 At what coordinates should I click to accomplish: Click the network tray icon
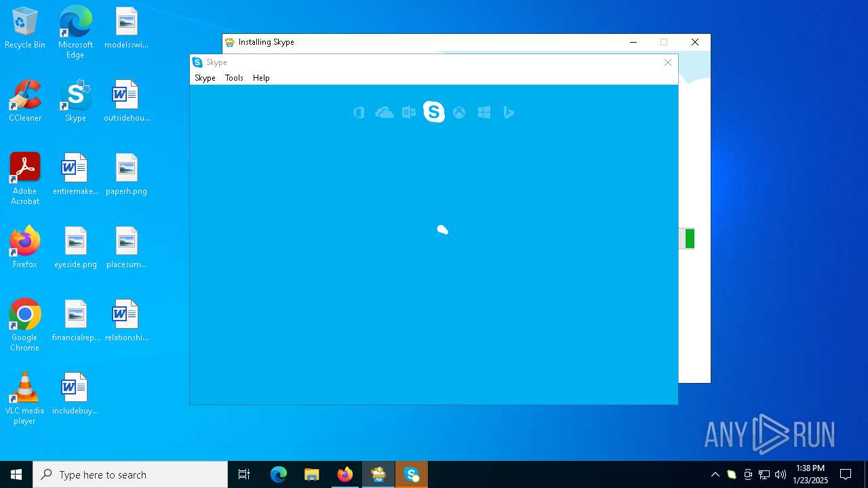pyautogui.click(x=764, y=474)
